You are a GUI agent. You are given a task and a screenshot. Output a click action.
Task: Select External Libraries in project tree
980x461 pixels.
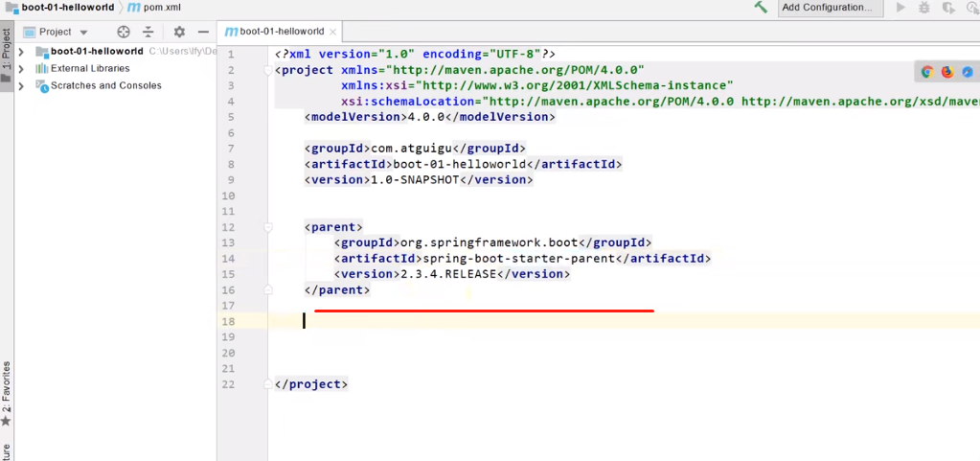pos(90,68)
